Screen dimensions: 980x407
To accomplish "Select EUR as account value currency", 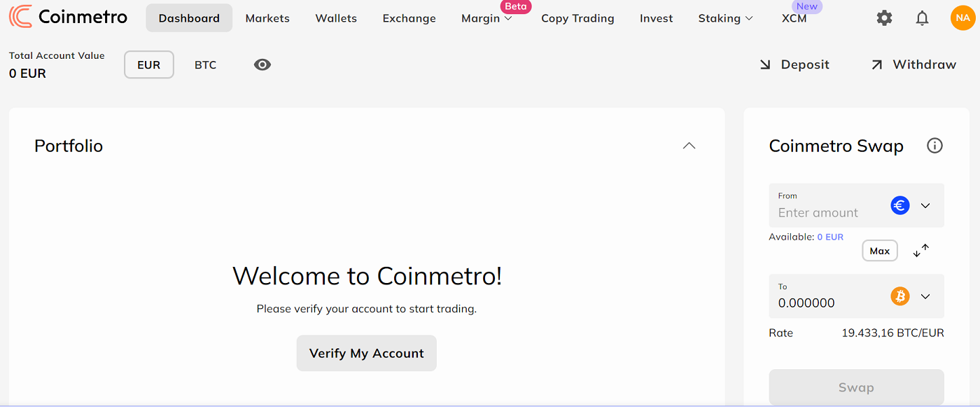I will [x=148, y=64].
